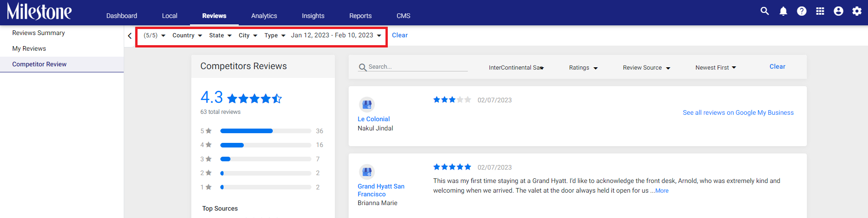The width and height of the screenshot is (868, 218).
Task: Open notifications bell icon
Action: (x=783, y=11)
